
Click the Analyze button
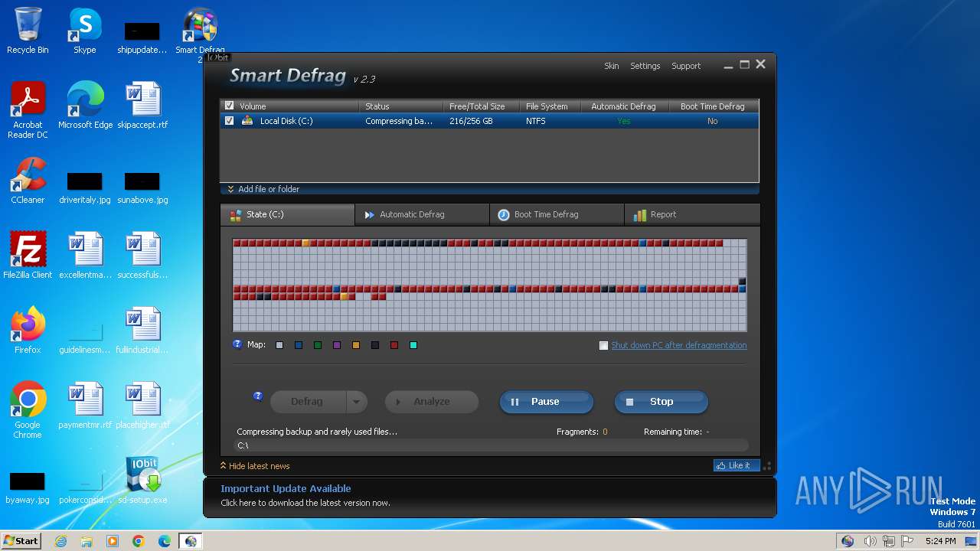[x=432, y=402]
